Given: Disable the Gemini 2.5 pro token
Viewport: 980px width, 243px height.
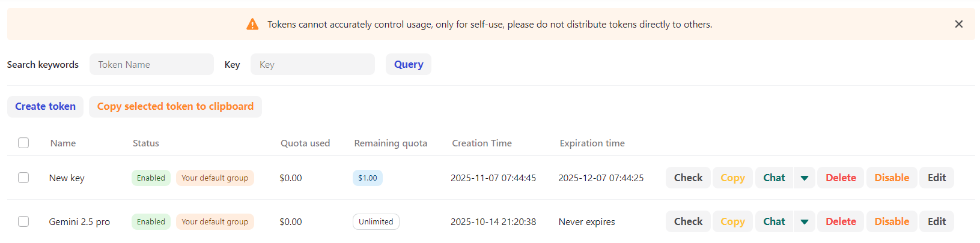Looking at the screenshot, I should [892, 221].
